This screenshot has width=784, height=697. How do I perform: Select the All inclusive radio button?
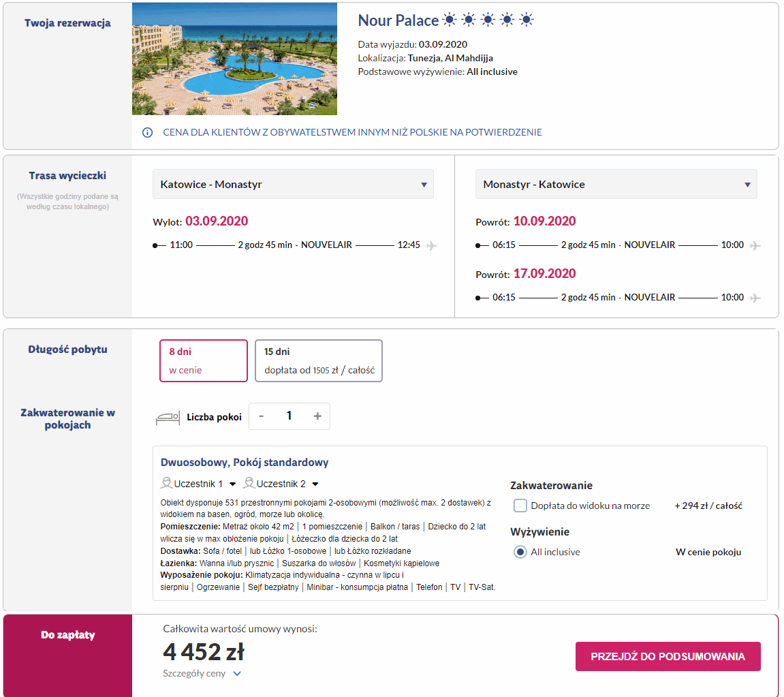point(520,552)
